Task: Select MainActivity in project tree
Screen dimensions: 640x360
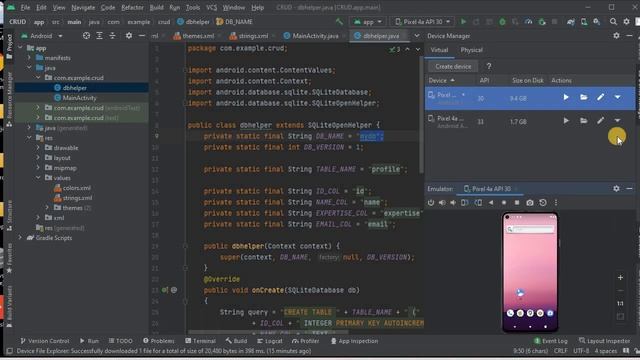Action: point(79,98)
